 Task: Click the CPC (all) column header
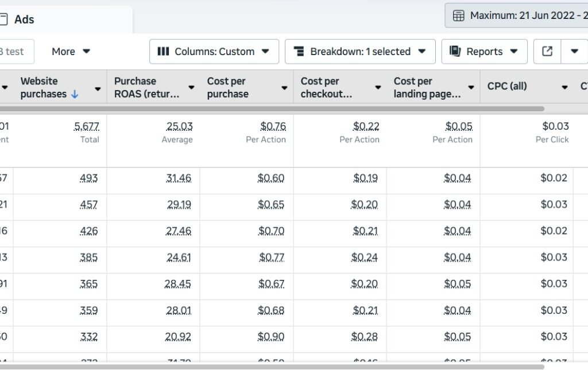507,87
